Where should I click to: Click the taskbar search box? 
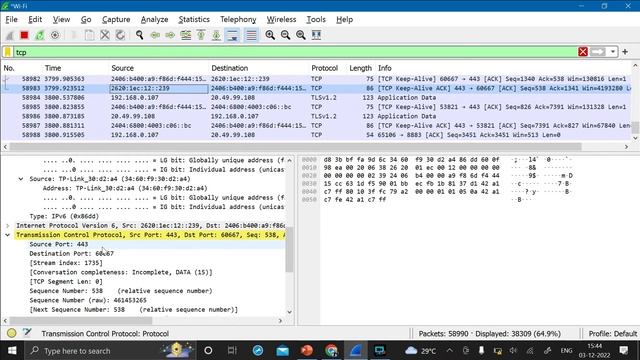click(110, 350)
